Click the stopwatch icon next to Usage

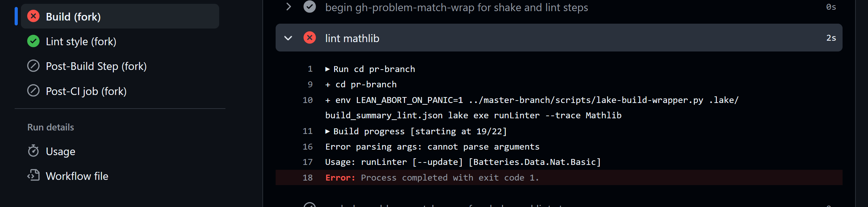coord(33,151)
